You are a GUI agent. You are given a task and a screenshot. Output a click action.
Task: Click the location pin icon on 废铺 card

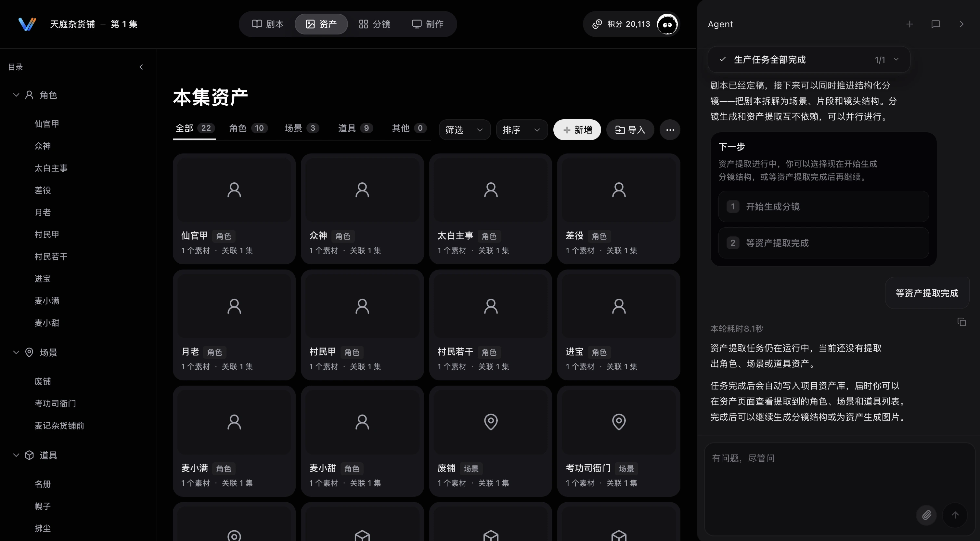point(491,422)
